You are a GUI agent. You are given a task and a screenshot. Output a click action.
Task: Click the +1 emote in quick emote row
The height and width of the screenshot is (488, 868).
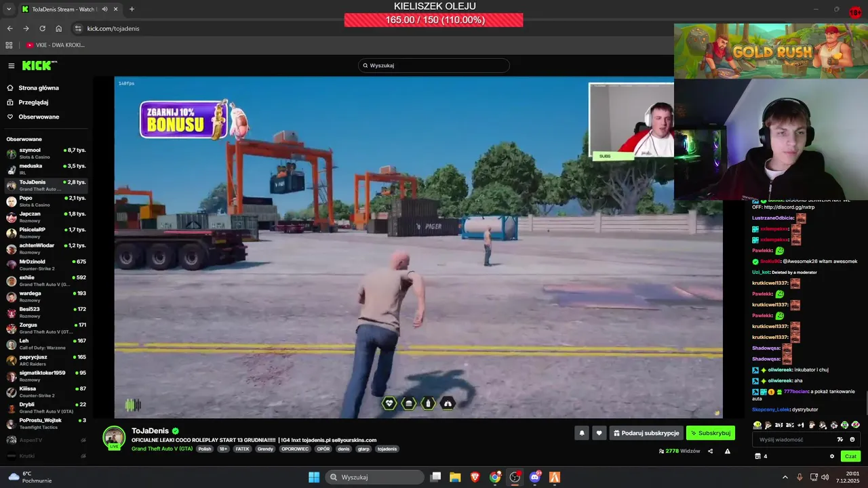point(801,425)
